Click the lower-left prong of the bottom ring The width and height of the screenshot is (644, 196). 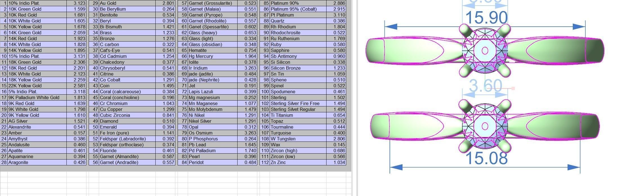(465, 146)
